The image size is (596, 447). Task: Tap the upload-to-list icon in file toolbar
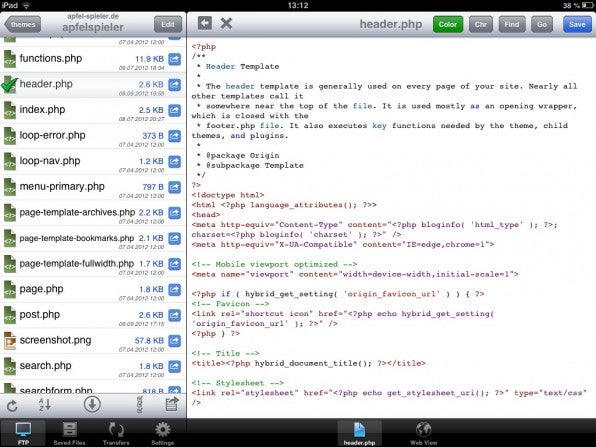[172, 404]
